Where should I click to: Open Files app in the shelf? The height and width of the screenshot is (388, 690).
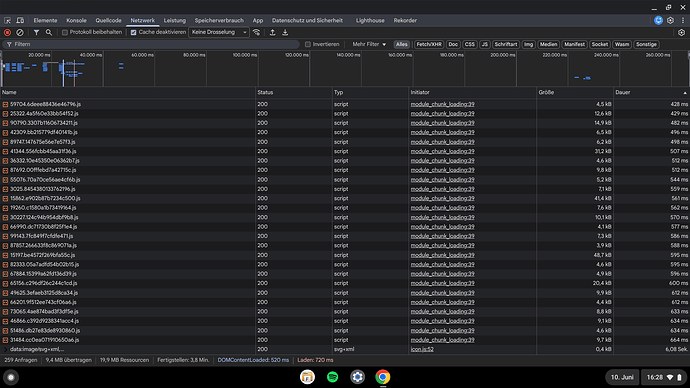(x=307, y=377)
